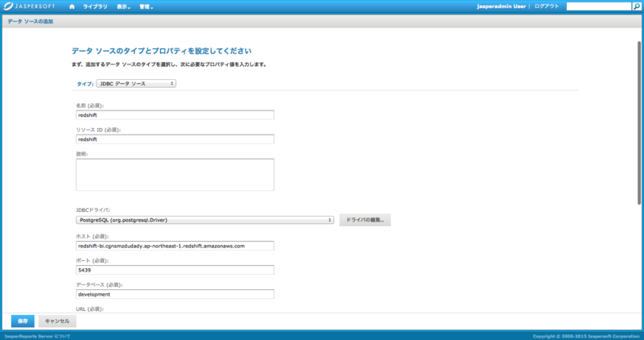Click the search magnifier icon

(637, 6)
